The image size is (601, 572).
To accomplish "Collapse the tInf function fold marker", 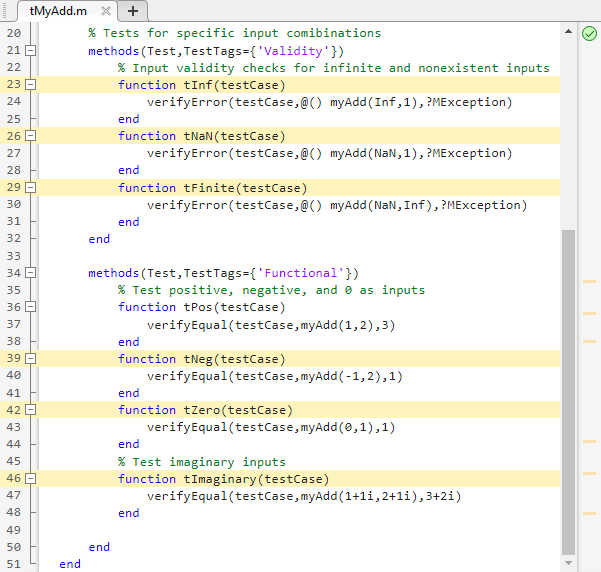I will coord(30,85).
